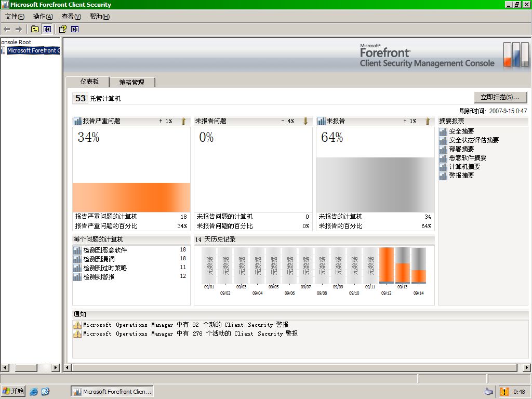Click warning icon for 276 active alerts

tap(77, 334)
